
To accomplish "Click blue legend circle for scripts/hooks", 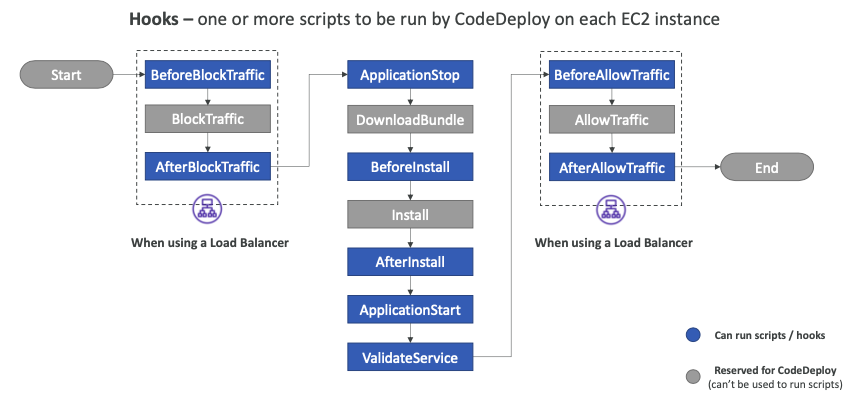I will tap(693, 335).
